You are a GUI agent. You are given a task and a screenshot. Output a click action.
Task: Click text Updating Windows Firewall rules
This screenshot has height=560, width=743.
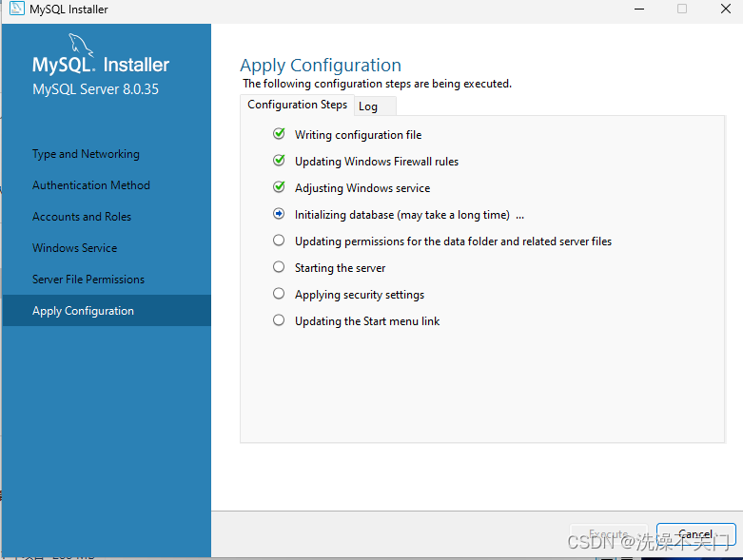click(x=376, y=162)
